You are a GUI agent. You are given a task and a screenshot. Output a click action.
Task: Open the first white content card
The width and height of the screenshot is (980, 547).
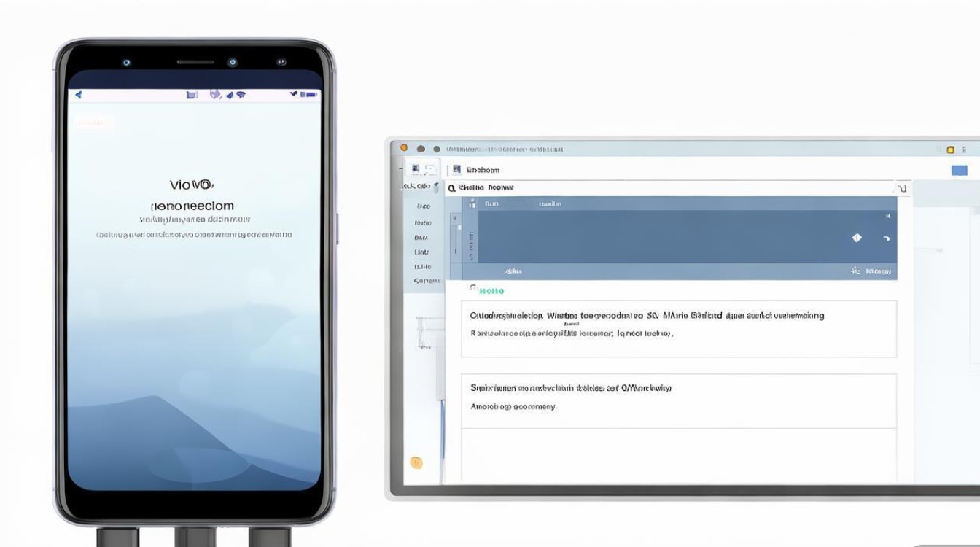click(678, 328)
